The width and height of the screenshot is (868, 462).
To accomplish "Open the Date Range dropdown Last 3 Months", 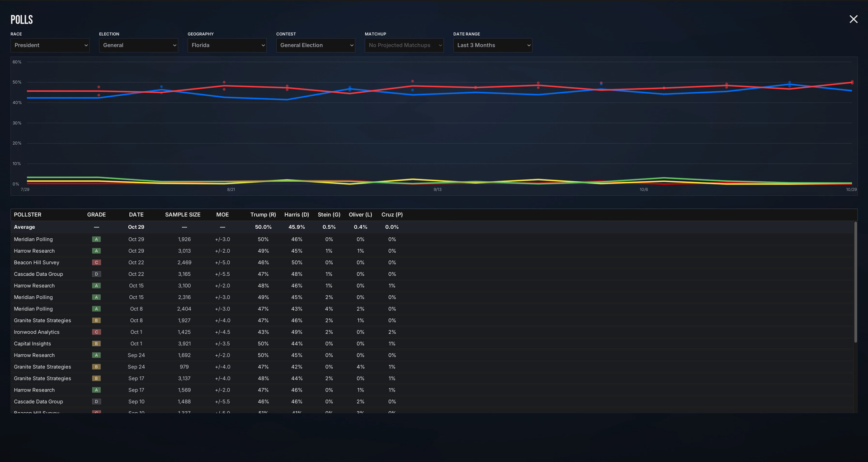I will [x=493, y=45].
